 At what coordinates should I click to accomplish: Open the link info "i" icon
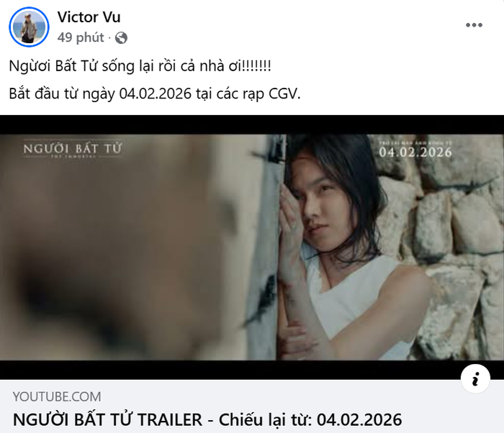click(x=475, y=379)
